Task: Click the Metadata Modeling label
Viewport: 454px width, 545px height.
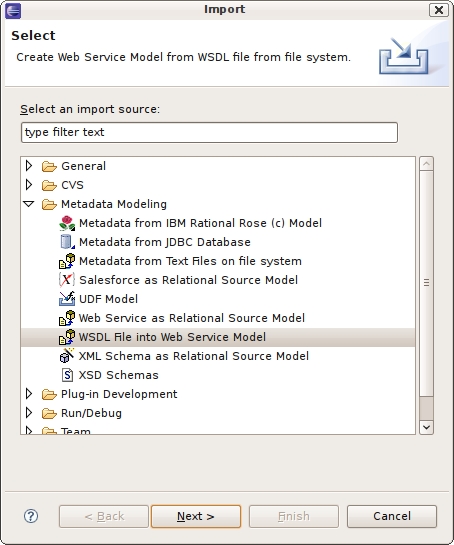Action: point(114,204)
